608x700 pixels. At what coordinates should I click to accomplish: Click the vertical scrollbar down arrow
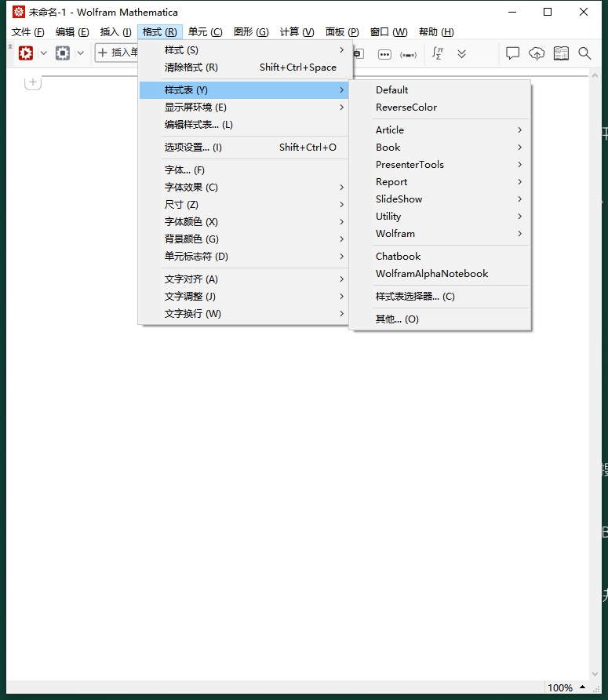coord(595,674)
